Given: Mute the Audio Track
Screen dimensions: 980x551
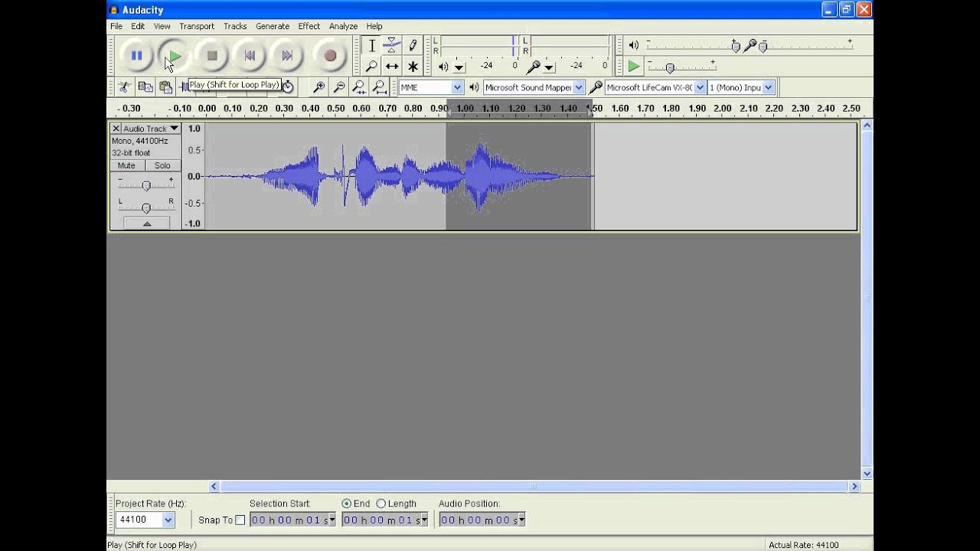Looking at the screenshot, I should 126,165.
